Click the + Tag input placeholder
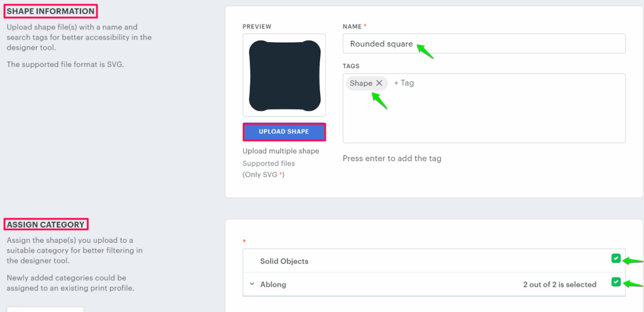The image size is (644, 312). click(x=404, y=83)
